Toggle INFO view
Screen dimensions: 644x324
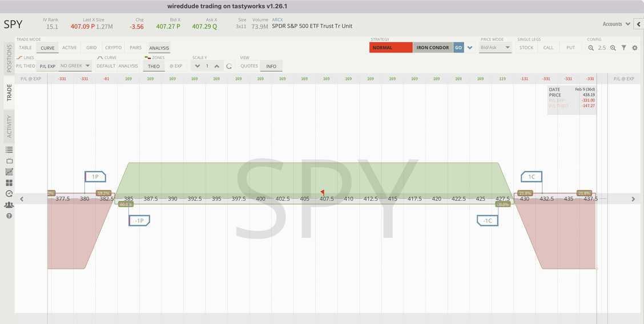pos(271,66)
